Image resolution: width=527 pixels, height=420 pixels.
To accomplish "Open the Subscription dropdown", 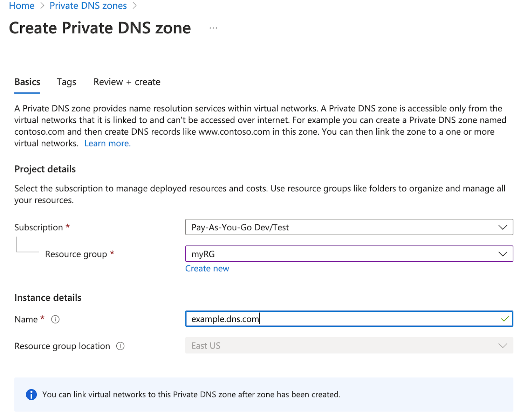I will pyautogui.click(x=504, y=227).
